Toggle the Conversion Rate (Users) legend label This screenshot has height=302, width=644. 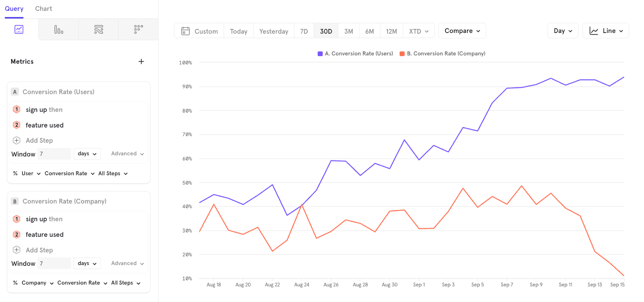[359, 53]
